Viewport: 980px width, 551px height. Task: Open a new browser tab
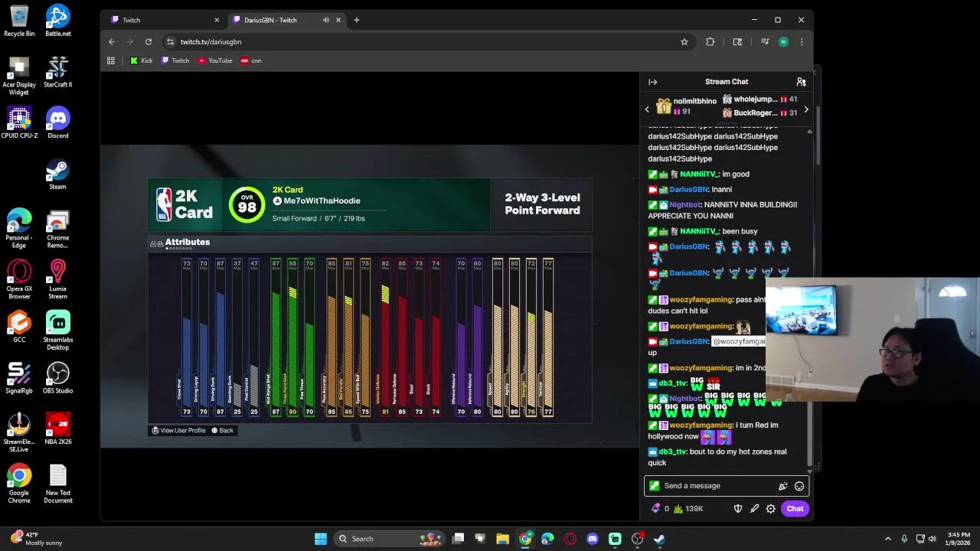click(356, 20)
